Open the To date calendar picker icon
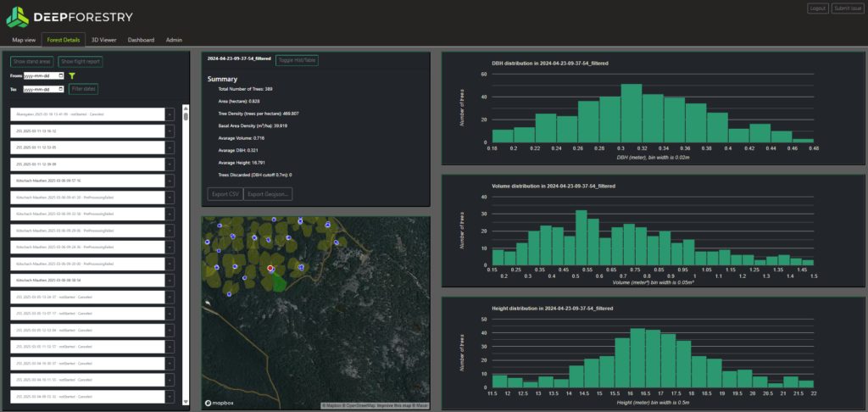868x412 pixels. click(x=61, y=89)
